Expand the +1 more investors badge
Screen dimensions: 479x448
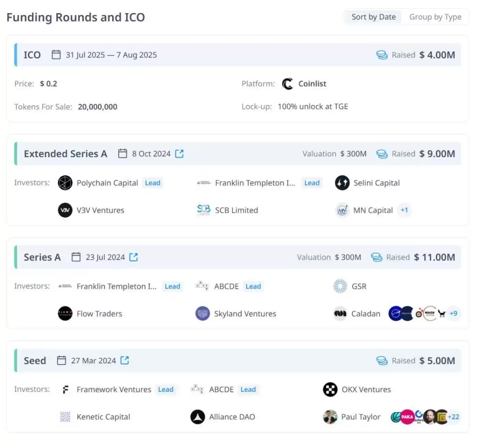click(x=404, y=210)
